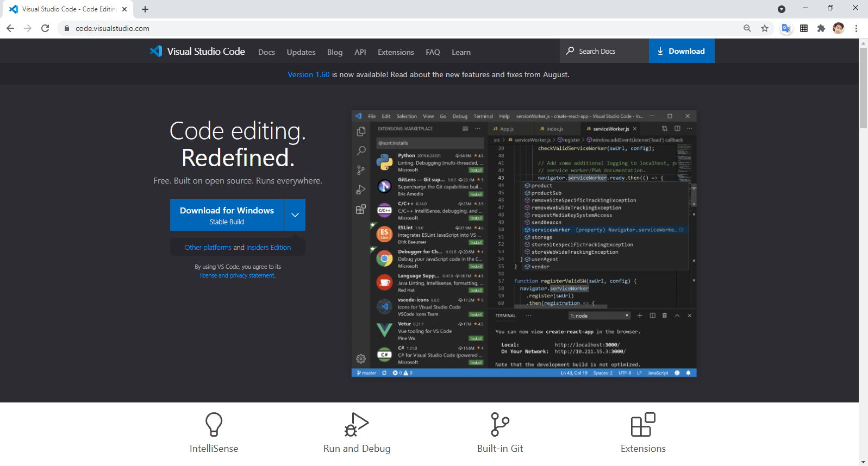
Task: Reload the page with the refresh icon
Action: pos(45,28)
